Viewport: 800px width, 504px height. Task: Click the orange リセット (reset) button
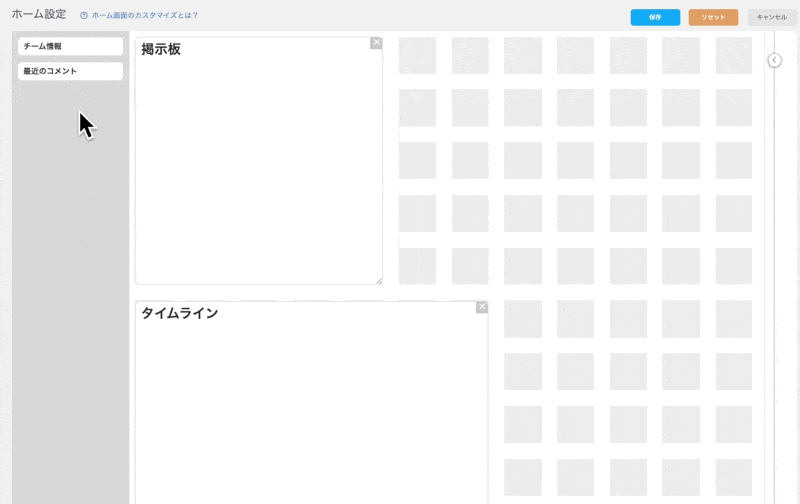click(x=713, y=17)
